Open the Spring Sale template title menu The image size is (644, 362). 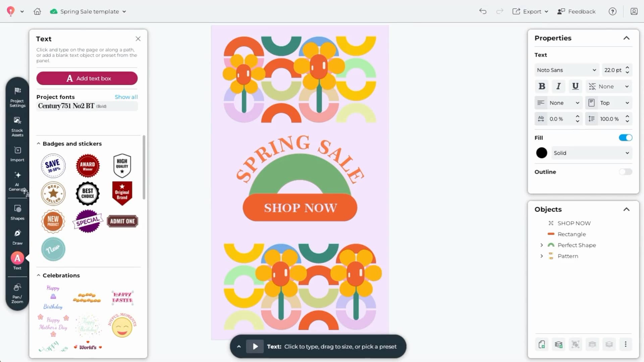[x=124, y=11]
